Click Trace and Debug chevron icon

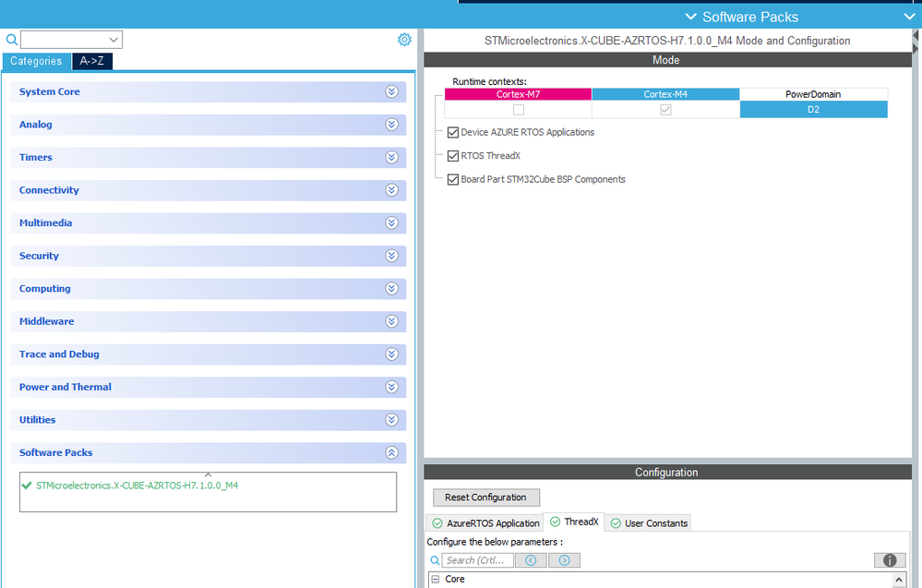(391, 354)
